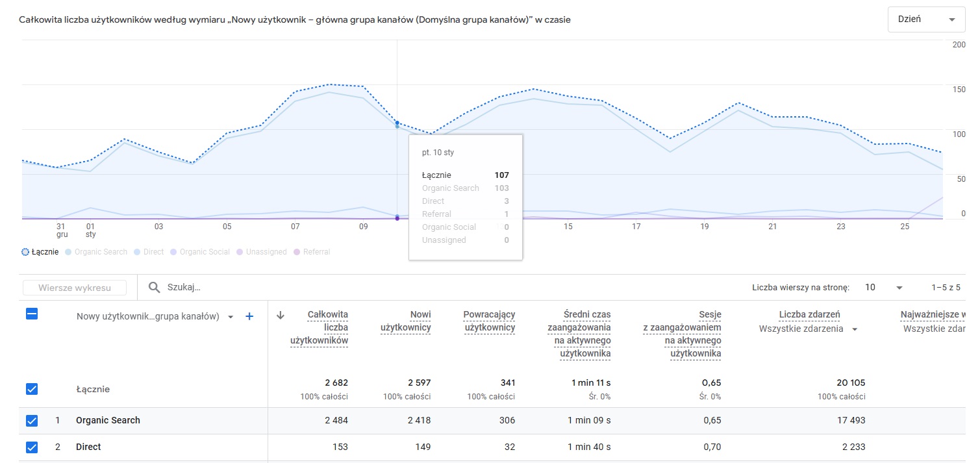Add a secondary dimension with plus icon
Screen dimensions: 980x463
(249, 316)
